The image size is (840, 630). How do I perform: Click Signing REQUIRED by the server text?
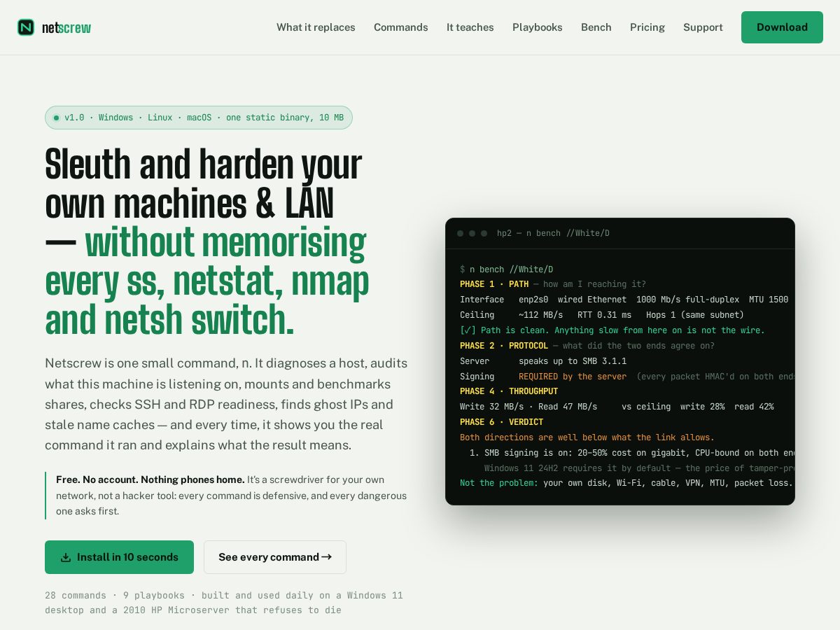tap(543, 377)
